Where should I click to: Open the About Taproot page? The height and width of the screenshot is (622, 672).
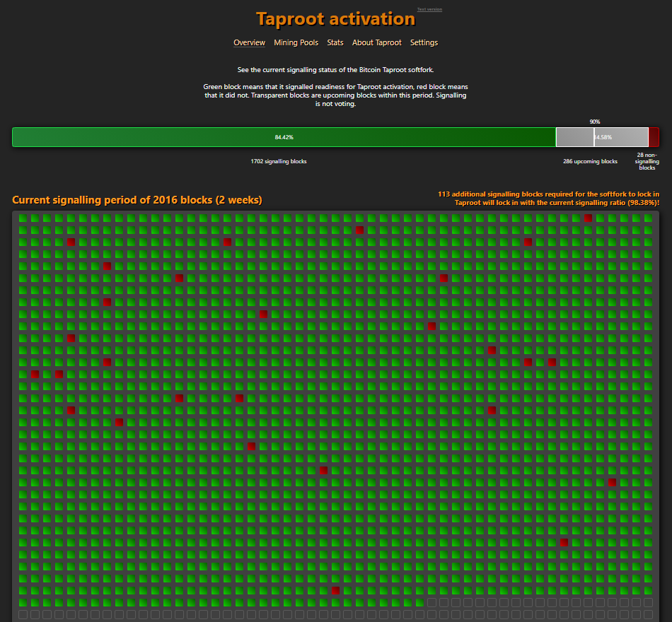(377, 42)
